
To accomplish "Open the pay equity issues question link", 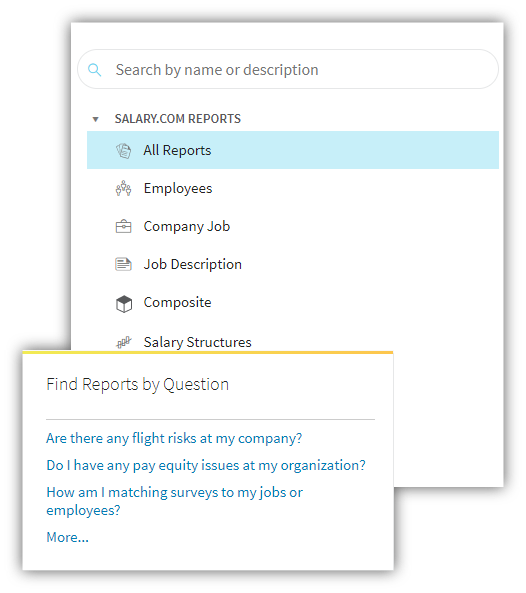I will [x=206, y=465].
